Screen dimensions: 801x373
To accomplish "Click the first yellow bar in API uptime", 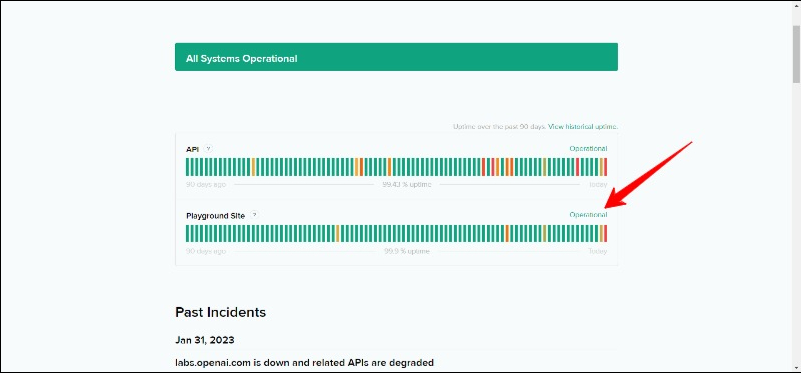I will [253, 167].
